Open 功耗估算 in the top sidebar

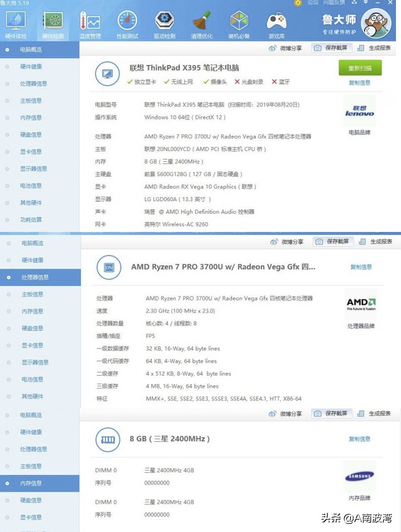tap(40, 219)
